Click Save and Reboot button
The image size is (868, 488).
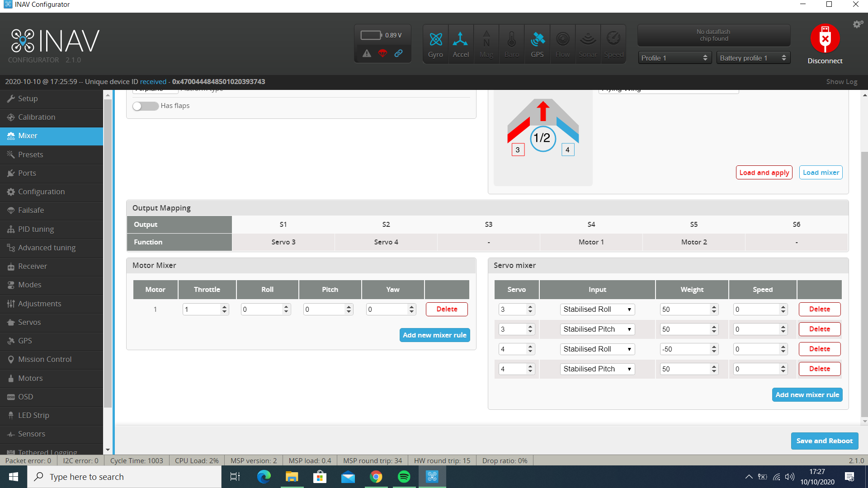click(824, 441)
